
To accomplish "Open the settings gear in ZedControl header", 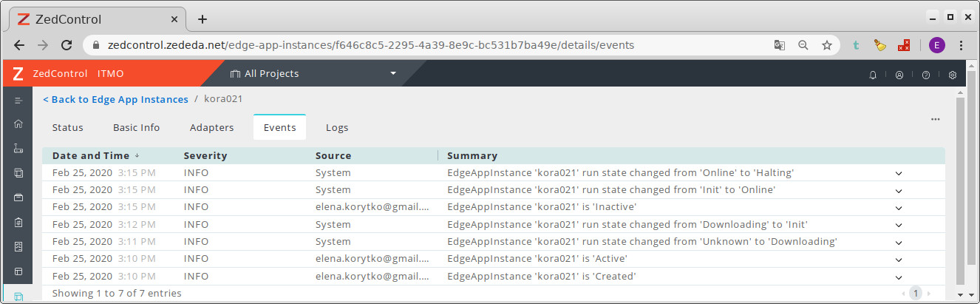I will [952, 75].
